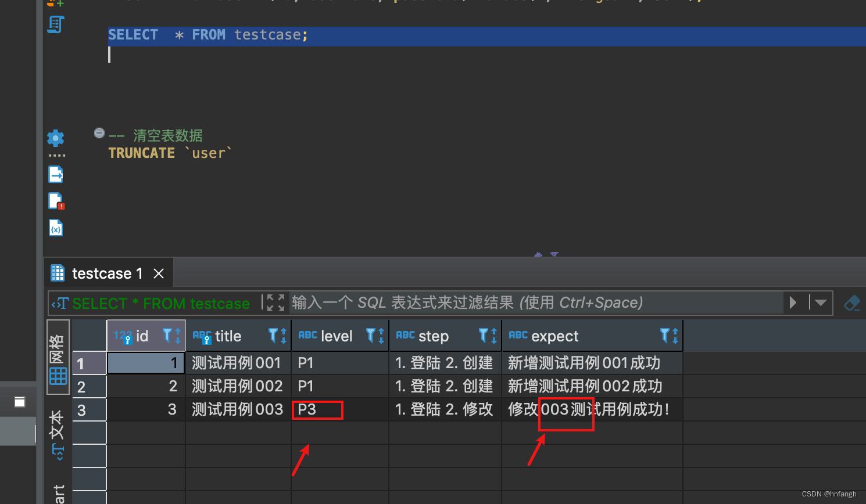This screenshot has width=866, height=504.
Task: Collapse the 清空表数据 comment fold marker
Action: [99, 133]
